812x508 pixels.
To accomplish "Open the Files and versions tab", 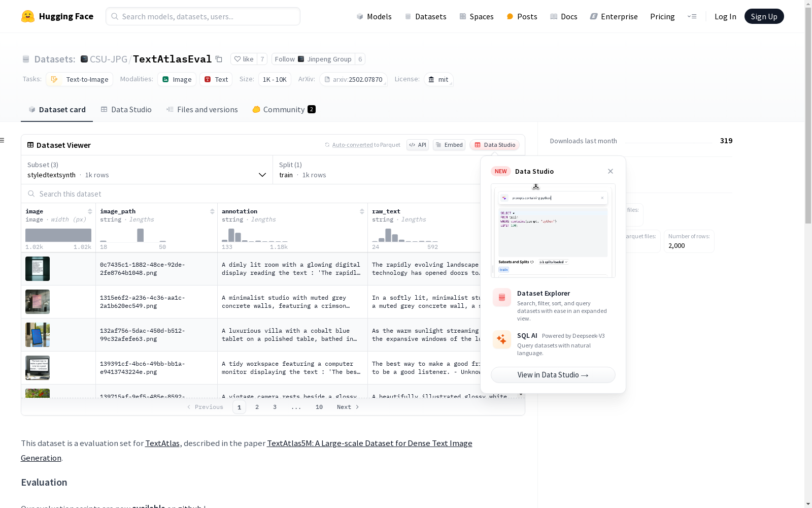I will (x=202, y=110).
